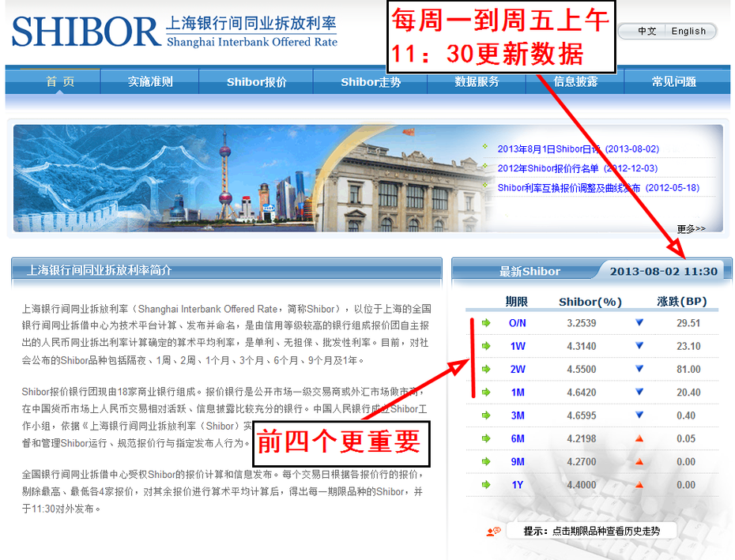The height and width of the screenshot is (560, 735).
Task: Click the O/N rate value 3.2539
Action: point(581,323)
